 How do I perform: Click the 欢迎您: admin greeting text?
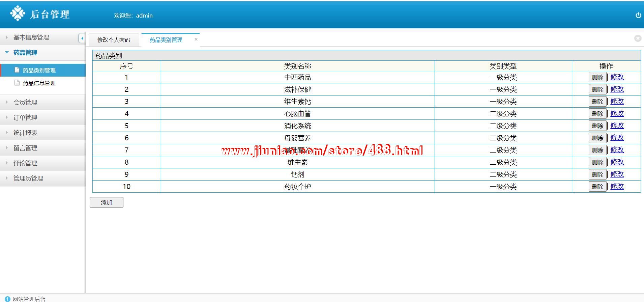pos(133,16)
